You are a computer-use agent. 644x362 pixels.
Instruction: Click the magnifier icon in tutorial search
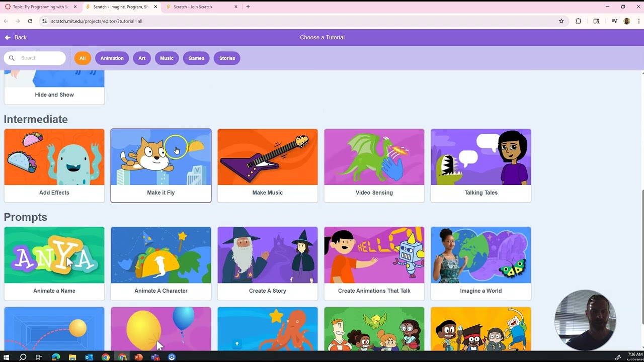tap(12, 58)
